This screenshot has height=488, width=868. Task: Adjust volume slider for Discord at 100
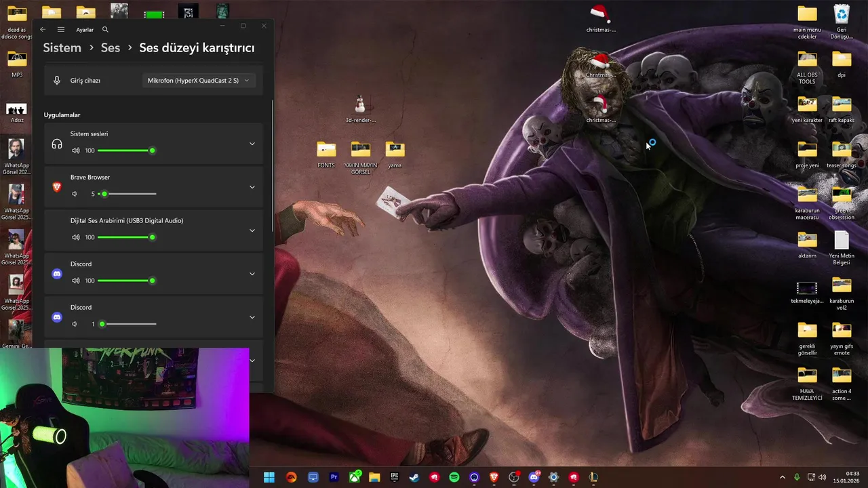point(127,281)
